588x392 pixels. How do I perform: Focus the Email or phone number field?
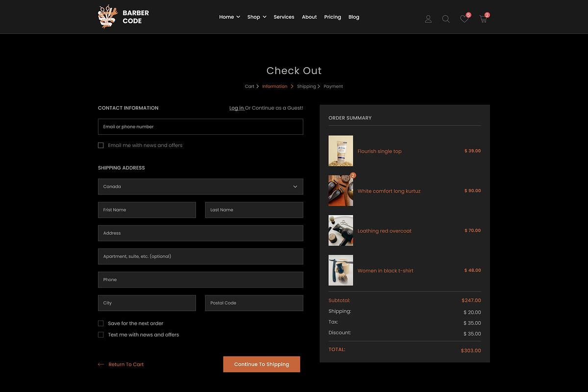pos(200,126)
